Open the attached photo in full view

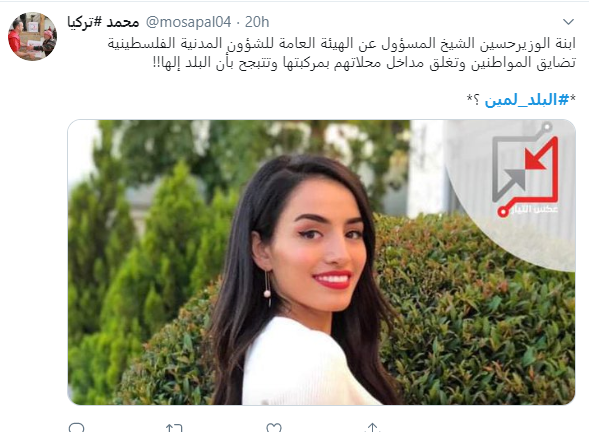(321, 262)
